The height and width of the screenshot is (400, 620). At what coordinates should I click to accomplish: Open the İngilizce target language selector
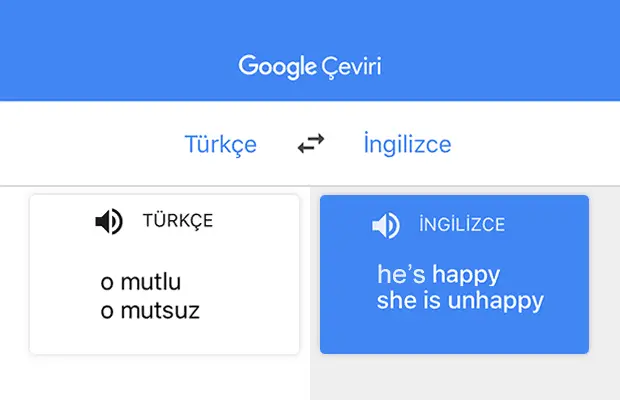(x=407, y=144)
